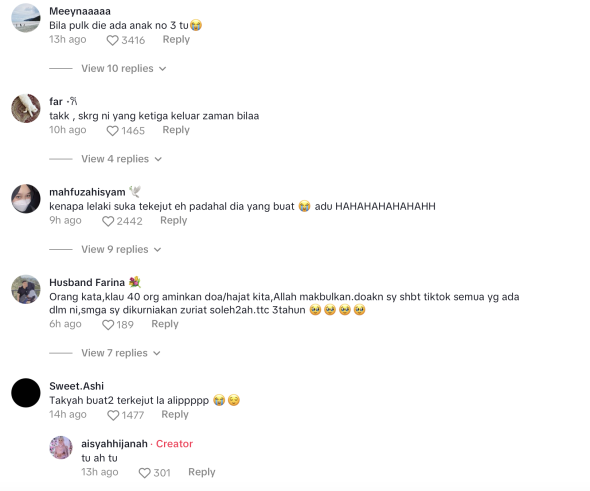
Task: Like far's comment with 1465 likes
Action: coord(112,131)
